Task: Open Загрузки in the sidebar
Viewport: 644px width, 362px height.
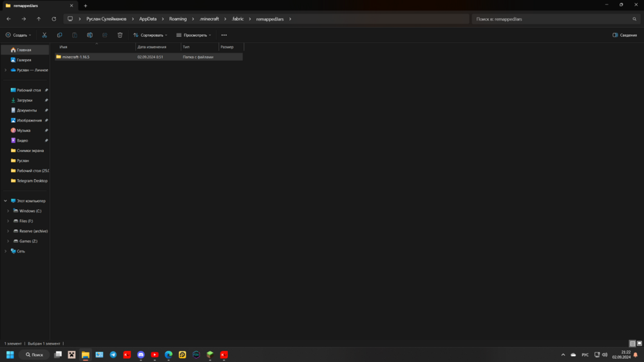Action: coord(25,100)
